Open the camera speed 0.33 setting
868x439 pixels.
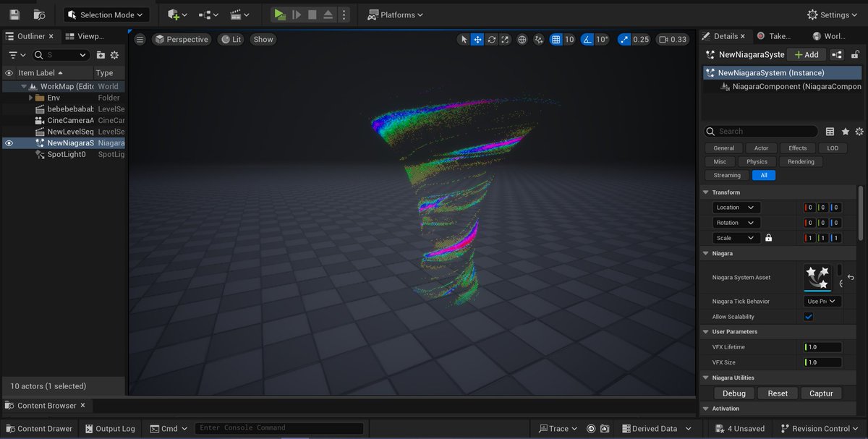(x=673, y=39)
